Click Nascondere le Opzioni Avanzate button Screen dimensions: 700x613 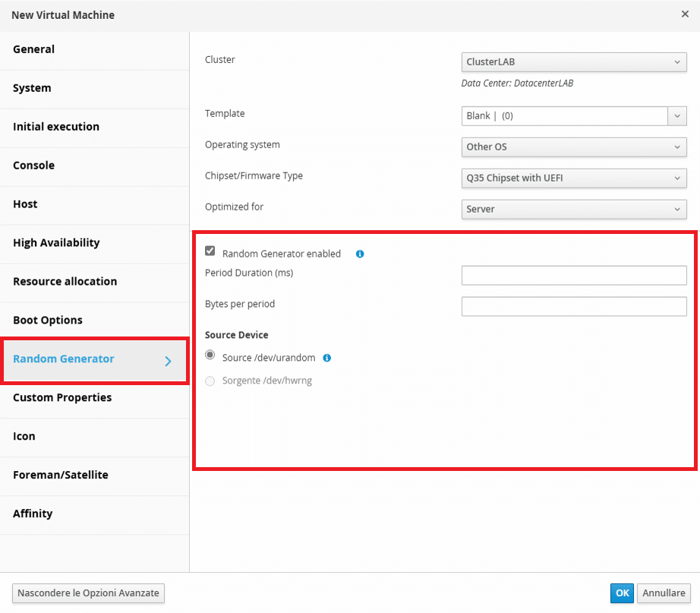[x=88, y=593]
